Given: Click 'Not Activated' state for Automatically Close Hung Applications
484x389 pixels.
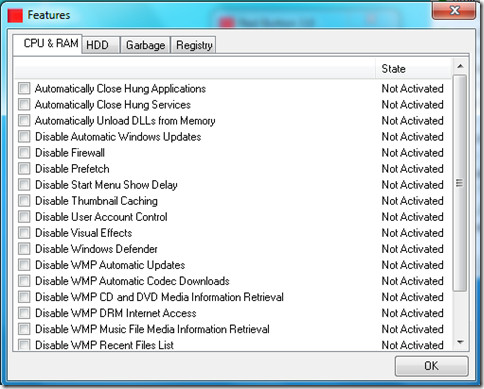Looking at the screenshot, I should click(x=412, y=88).
